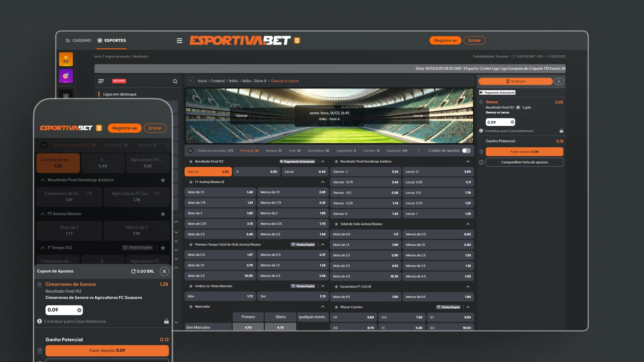Click the info icon beside Compartilhar Ficha de apostas
The image size is (644, 362).
[481, 162]
